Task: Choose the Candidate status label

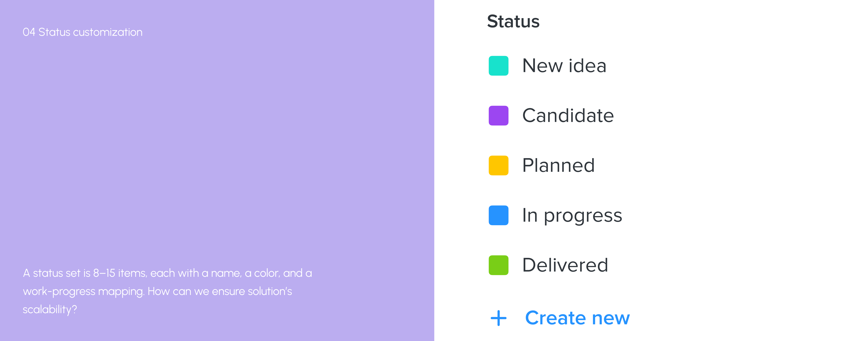Action: point(568,115)
